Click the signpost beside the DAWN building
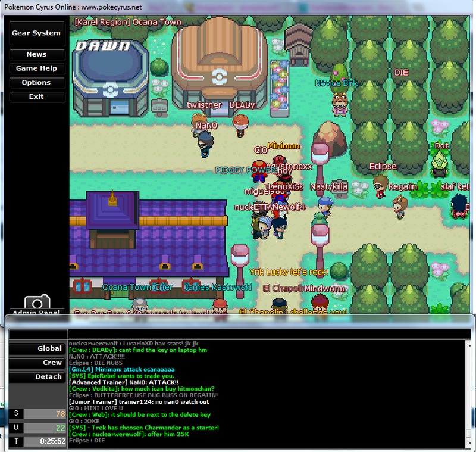 [159, 108]
